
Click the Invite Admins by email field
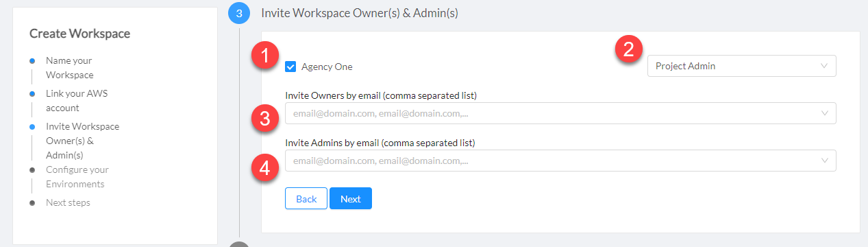[560, 161]
